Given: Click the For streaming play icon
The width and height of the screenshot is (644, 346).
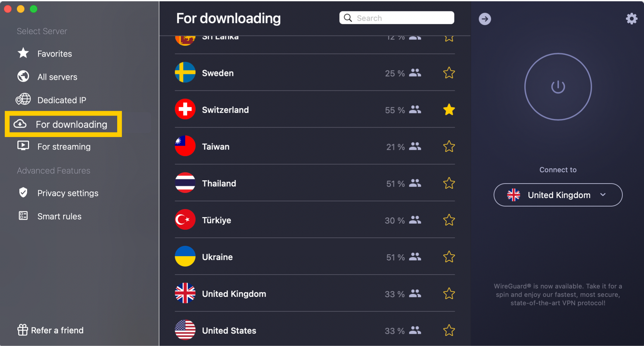Looking at the screenshot, I should [x=23, y=146].
